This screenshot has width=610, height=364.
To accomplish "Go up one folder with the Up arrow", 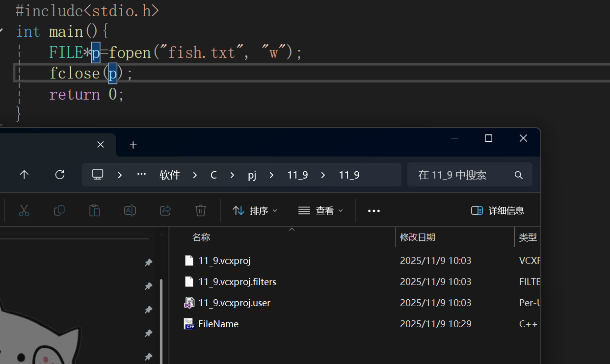I will [24, 175].
